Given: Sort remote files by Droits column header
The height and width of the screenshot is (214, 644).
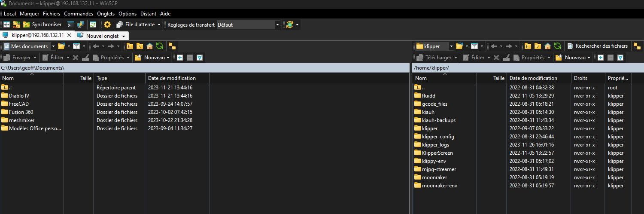Looking at the screenshot, I should coord(588,78).
